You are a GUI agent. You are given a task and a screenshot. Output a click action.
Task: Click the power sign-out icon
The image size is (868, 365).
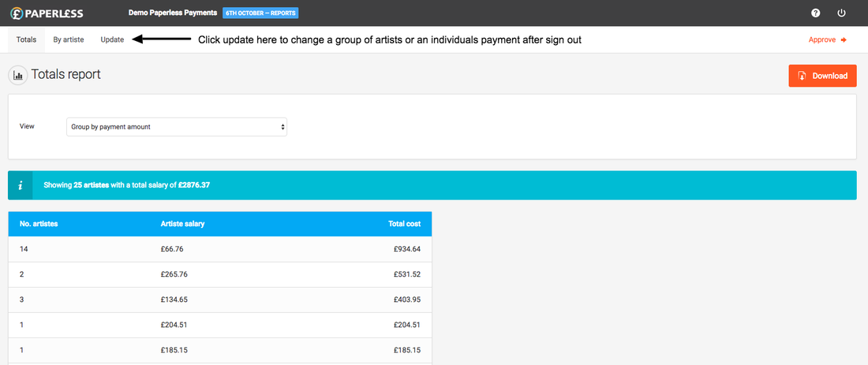pos(841,13)
